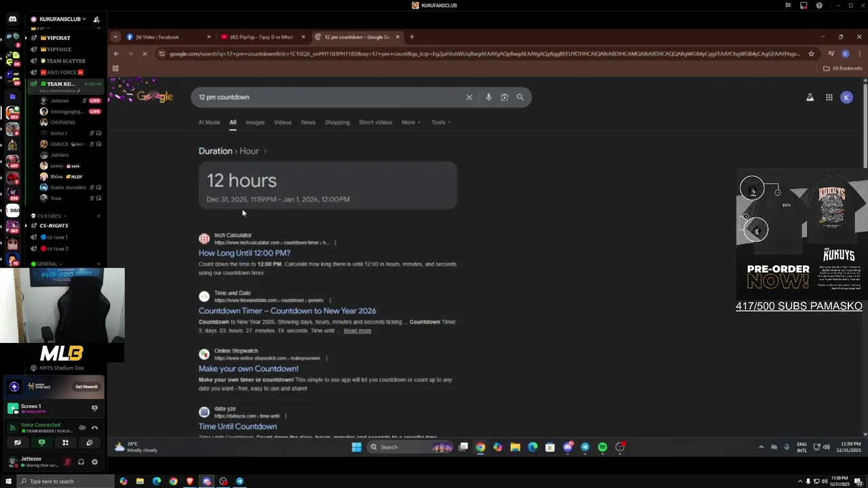Join the TEAM SCATTER voice channel

(65, 61)
